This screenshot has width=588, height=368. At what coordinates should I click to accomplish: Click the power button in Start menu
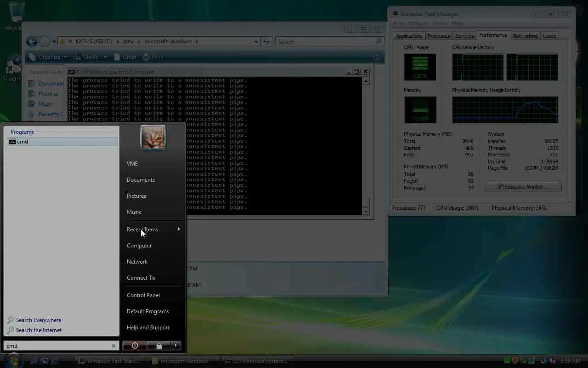pos(135,345)
